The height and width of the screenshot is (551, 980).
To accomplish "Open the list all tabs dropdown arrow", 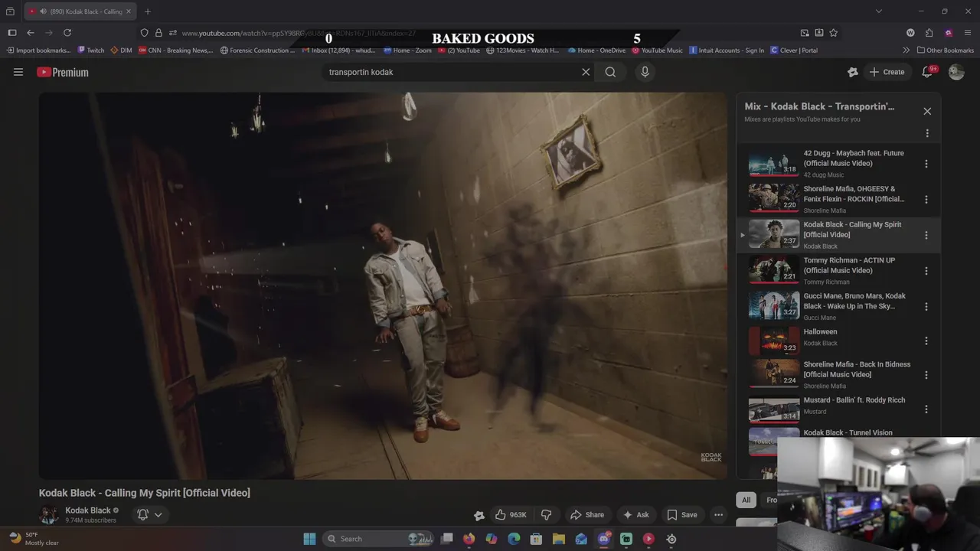I will click(x=879, y=11).
